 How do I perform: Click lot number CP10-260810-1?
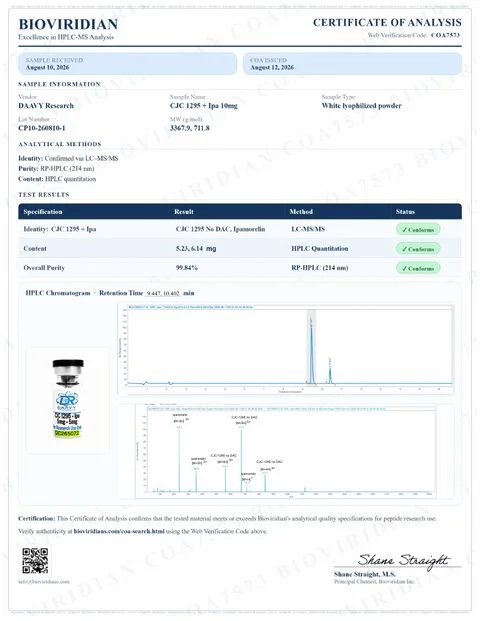click(x=42, y=128)
